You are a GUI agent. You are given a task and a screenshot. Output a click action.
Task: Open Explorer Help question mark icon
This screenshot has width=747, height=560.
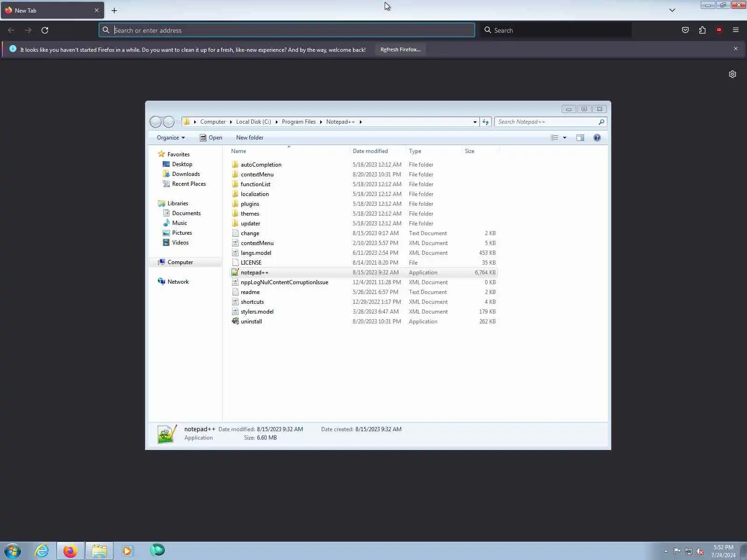[x=597, y=138]
